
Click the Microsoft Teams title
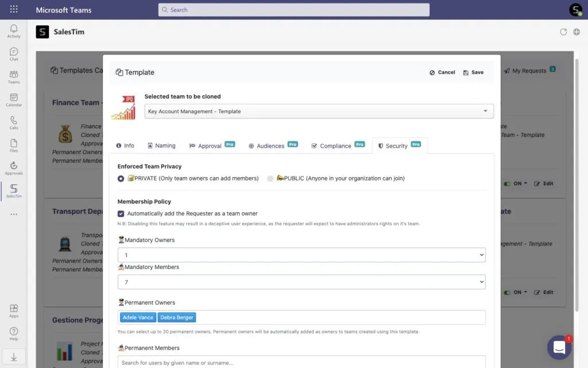pos(63,10)
